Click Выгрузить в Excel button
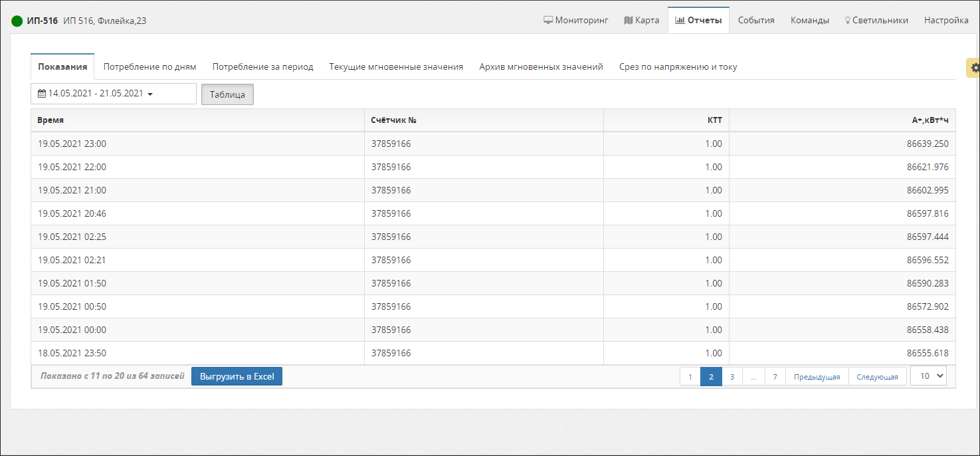The width and height of the screenshot is (980, 456). (x=237, y=376)
